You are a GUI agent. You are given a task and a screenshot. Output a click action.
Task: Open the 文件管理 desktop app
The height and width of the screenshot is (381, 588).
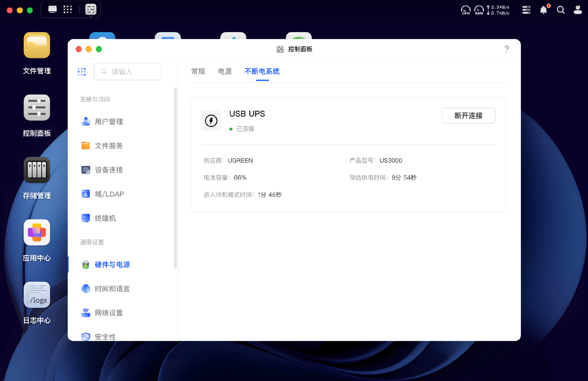click(37, 45)
